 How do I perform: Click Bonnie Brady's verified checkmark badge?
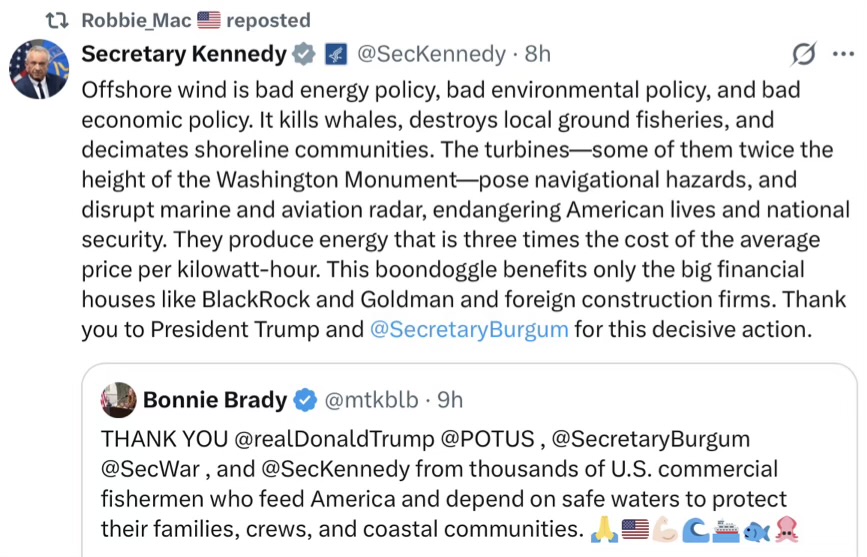point(304,400)
